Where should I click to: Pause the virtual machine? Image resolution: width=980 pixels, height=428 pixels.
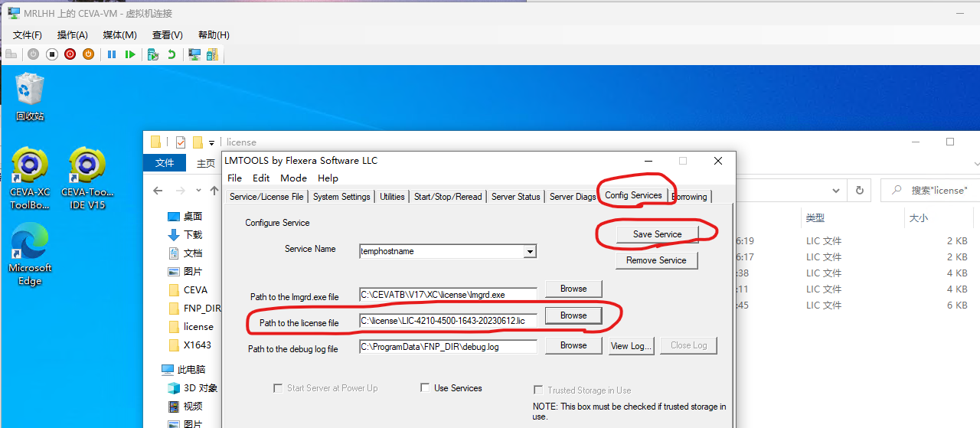[112, 54]
